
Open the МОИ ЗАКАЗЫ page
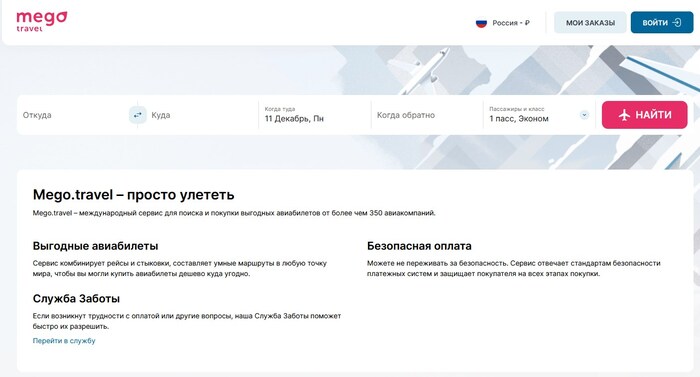coord(590,23)
